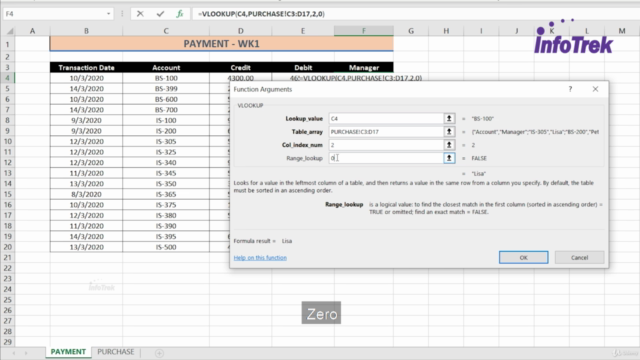Add a new sheet with plus icon

coord(159,353)
